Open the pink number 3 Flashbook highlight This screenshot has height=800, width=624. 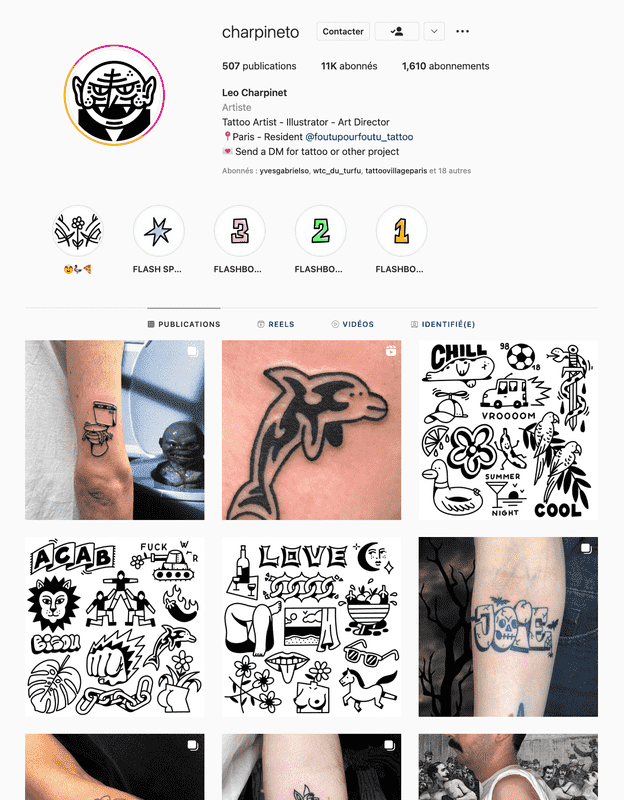click(239, 231)
